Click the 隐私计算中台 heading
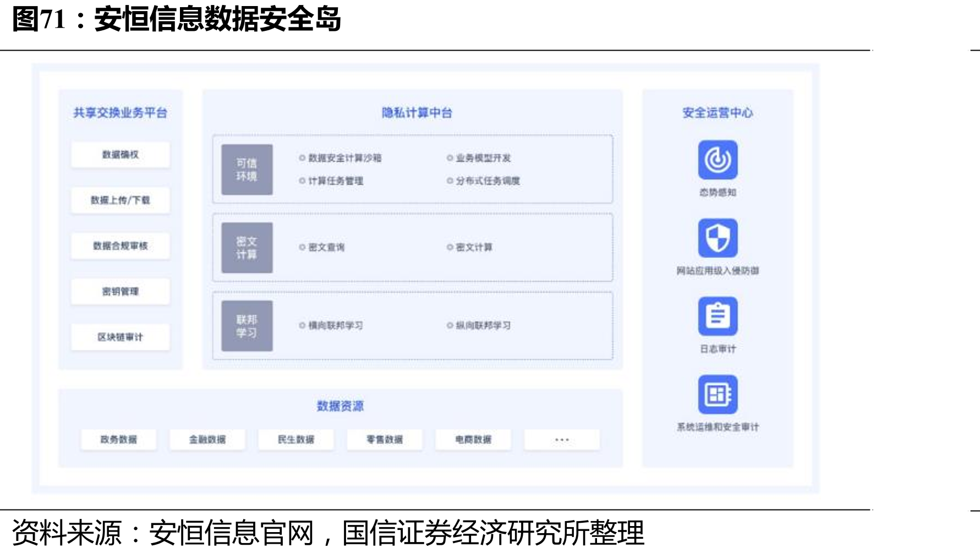 click(x=417, y=113)
